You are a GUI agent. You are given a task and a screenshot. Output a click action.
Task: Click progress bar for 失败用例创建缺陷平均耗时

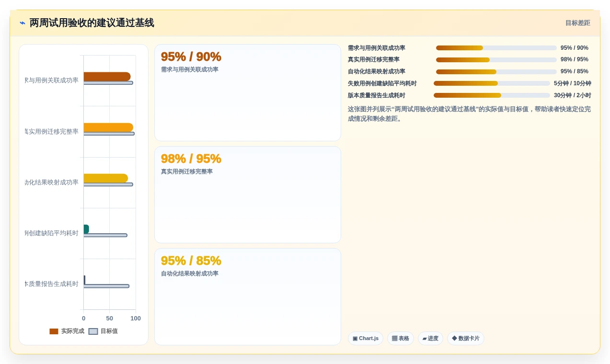click(492, 83)
